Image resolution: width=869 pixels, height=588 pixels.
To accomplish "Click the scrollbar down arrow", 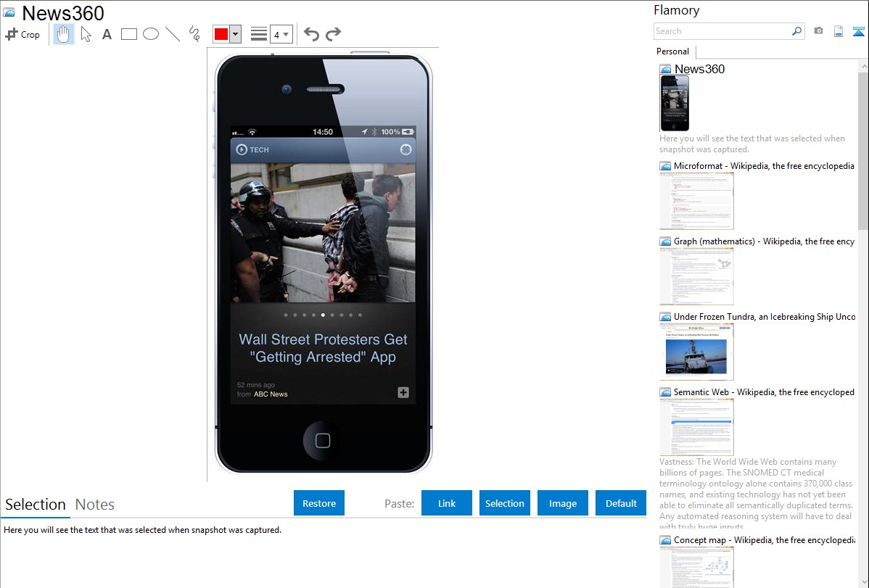I will coord(863,582).
